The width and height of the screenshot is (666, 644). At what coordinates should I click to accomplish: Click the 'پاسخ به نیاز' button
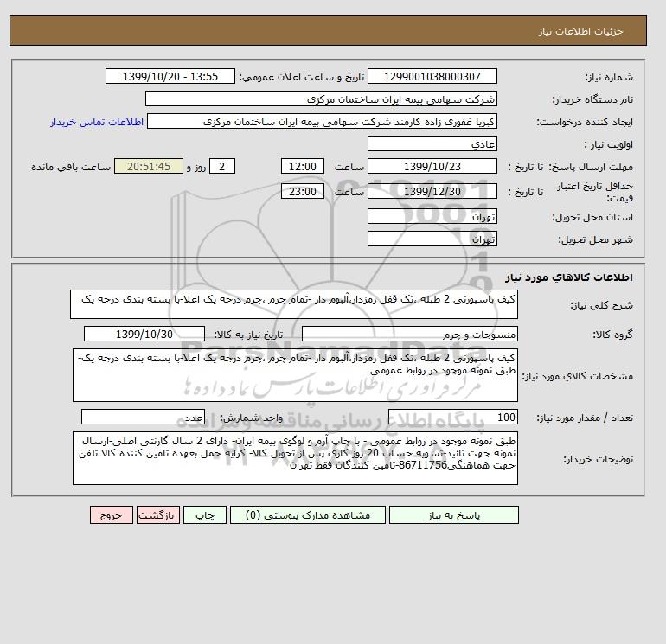(x=453, y=515)
